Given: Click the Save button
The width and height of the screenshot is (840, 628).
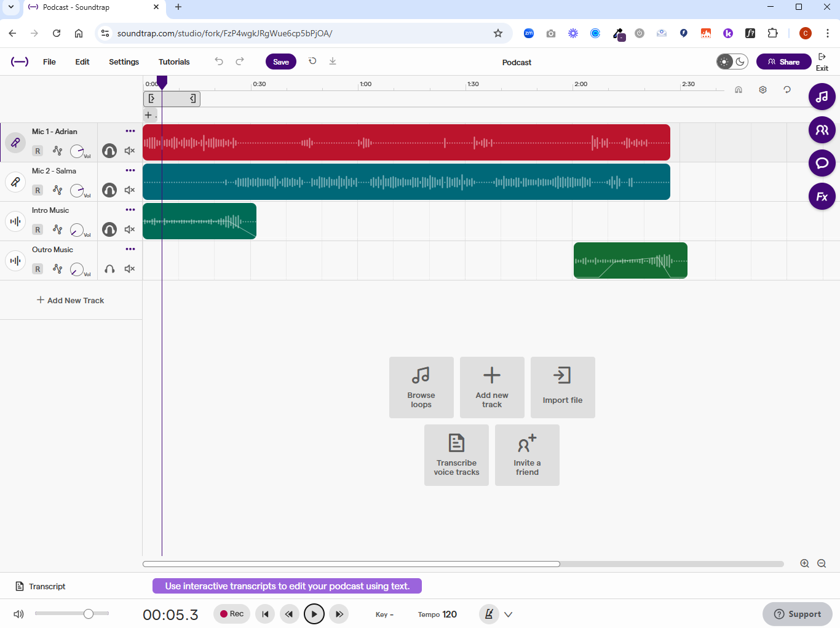Looking at the screenshot, I should (281, 62).
